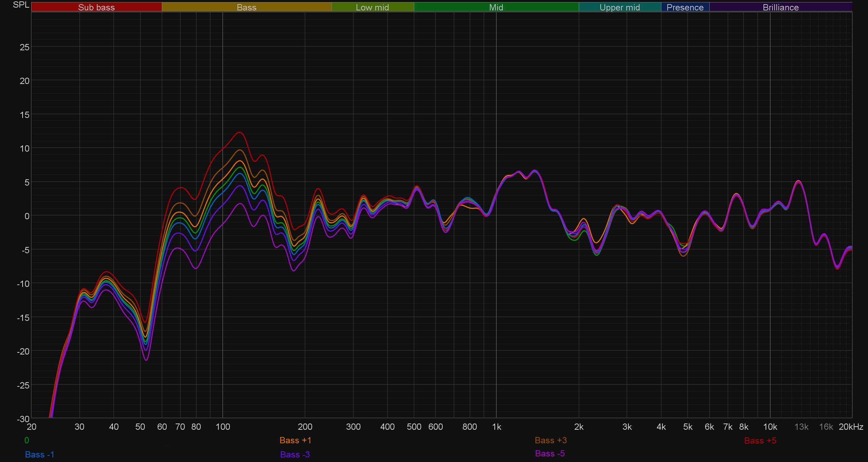868x462 pixels.
Task: Toggle the Bass -5 legend label
Action: (550, 453)
